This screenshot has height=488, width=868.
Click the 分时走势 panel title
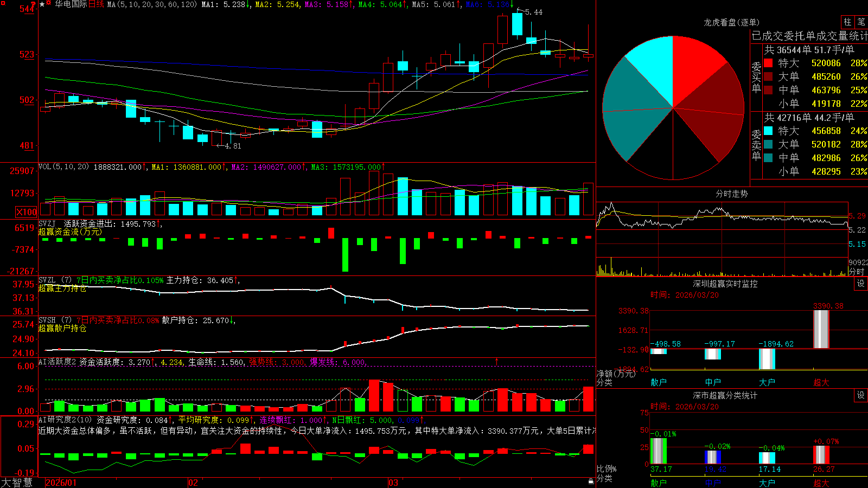(731, 194)
